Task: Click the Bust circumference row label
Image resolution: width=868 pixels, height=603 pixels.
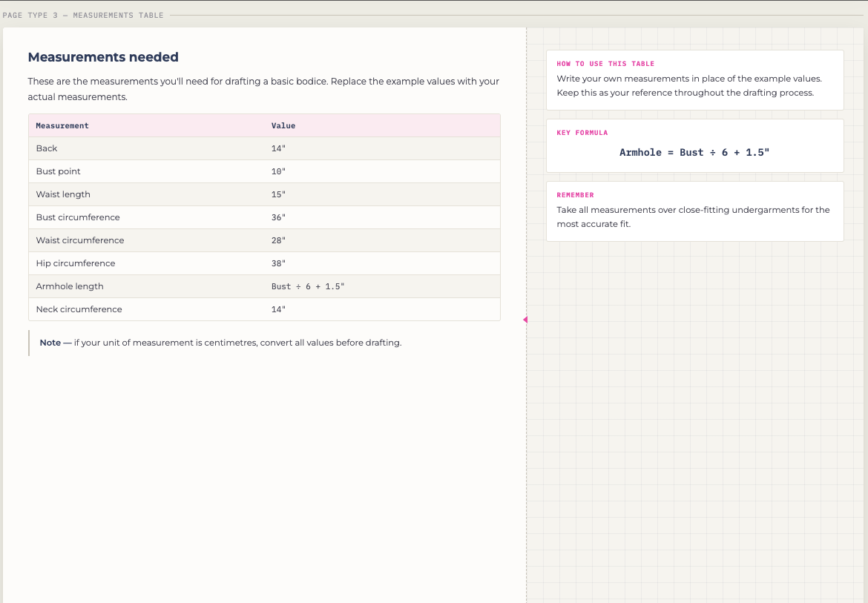Action: 78,217
